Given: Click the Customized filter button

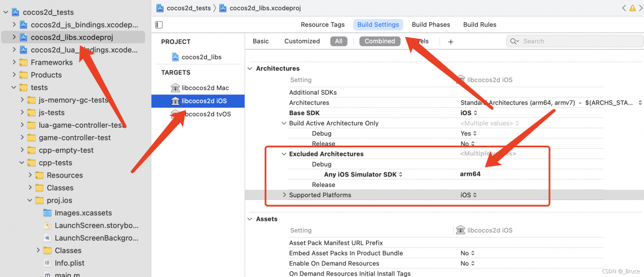Looking at the screenshot, I should pos(302,41).
